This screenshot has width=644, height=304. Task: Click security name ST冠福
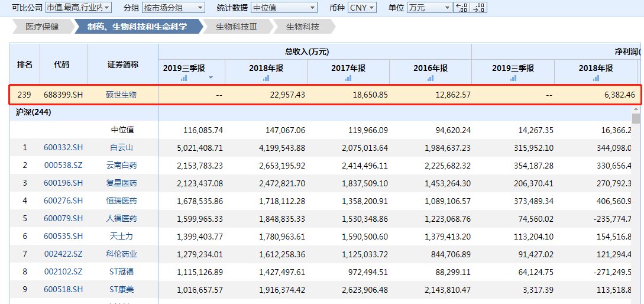[122, 272]
